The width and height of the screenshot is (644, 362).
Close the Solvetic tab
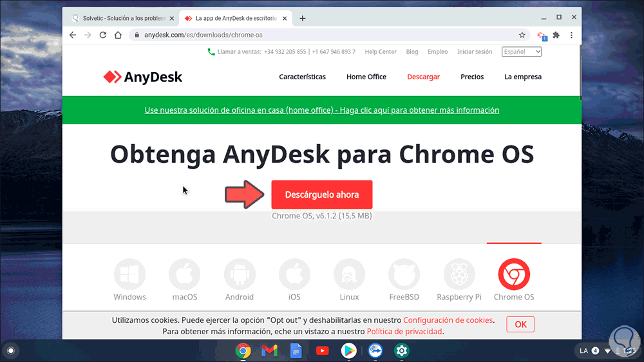click(172, 18)
